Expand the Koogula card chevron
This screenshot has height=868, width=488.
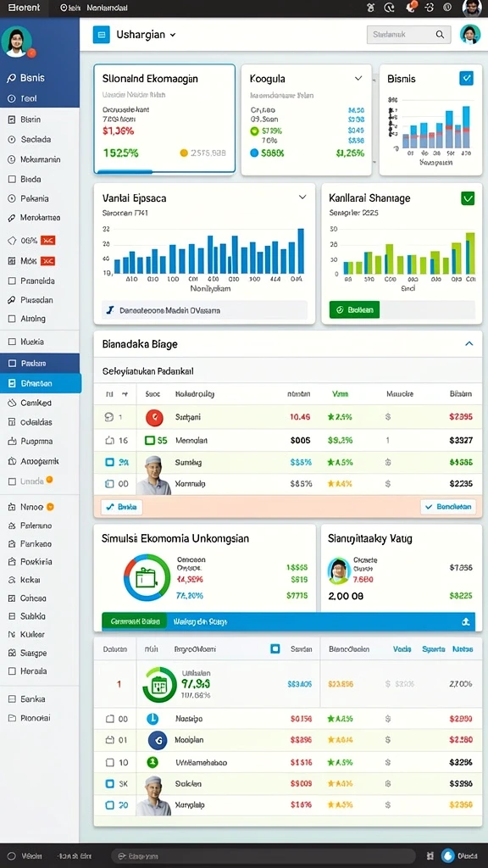(x=358, y=79)
